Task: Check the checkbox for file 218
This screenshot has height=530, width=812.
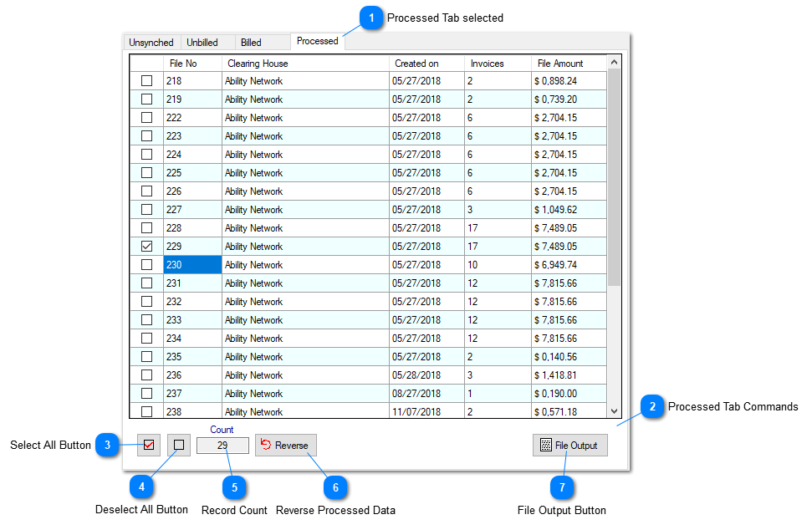Action: pos(146,80)
